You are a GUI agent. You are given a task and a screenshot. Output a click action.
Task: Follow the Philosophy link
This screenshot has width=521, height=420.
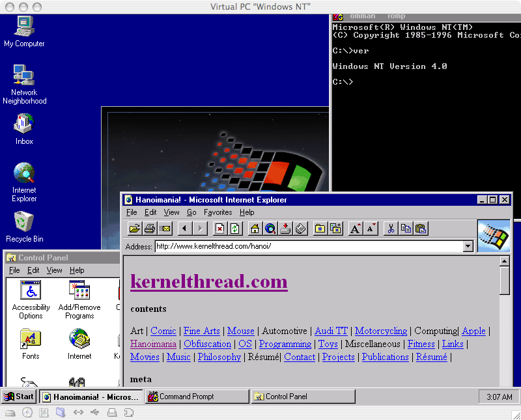[x=219, y=357]
